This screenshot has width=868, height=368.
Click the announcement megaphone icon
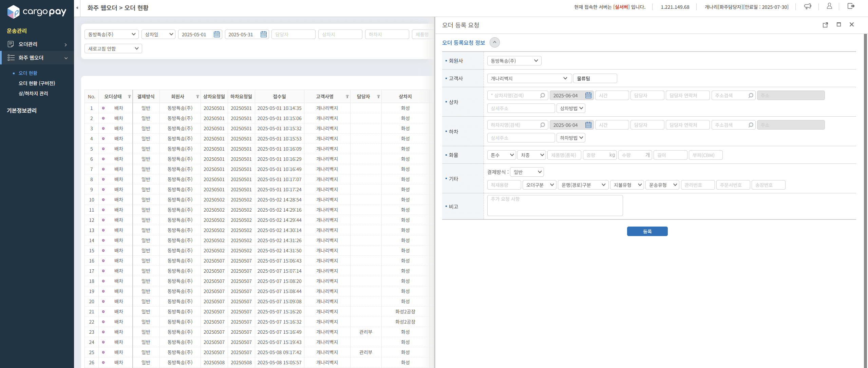click(x=808, y=6)
